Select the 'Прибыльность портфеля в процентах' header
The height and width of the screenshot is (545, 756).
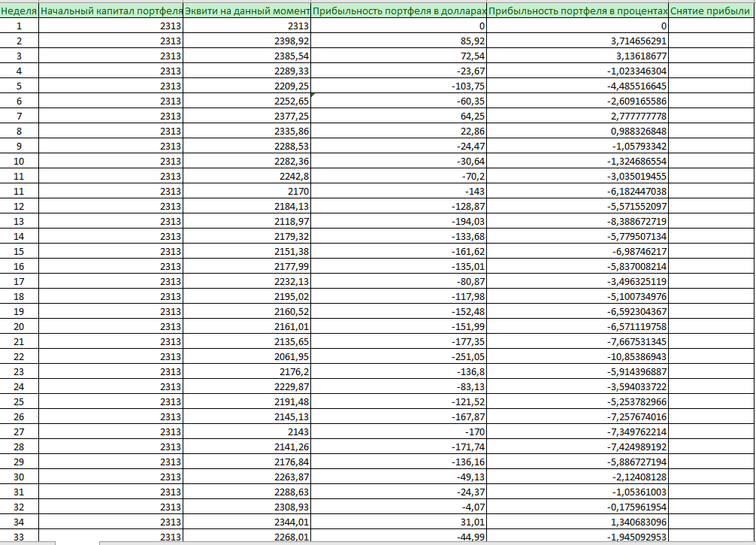[x=578, y=11]
